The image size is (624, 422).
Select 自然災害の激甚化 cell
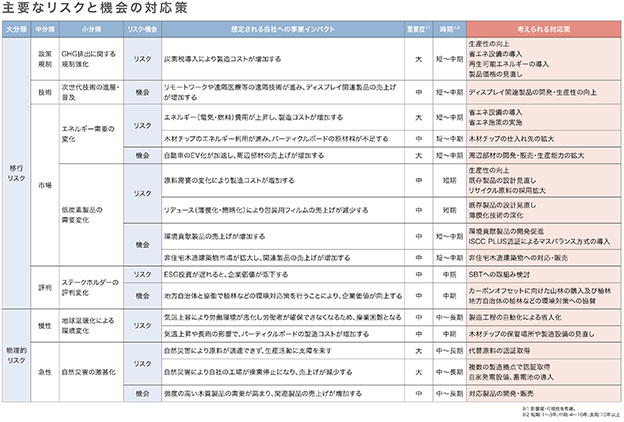tap(91, 372)
